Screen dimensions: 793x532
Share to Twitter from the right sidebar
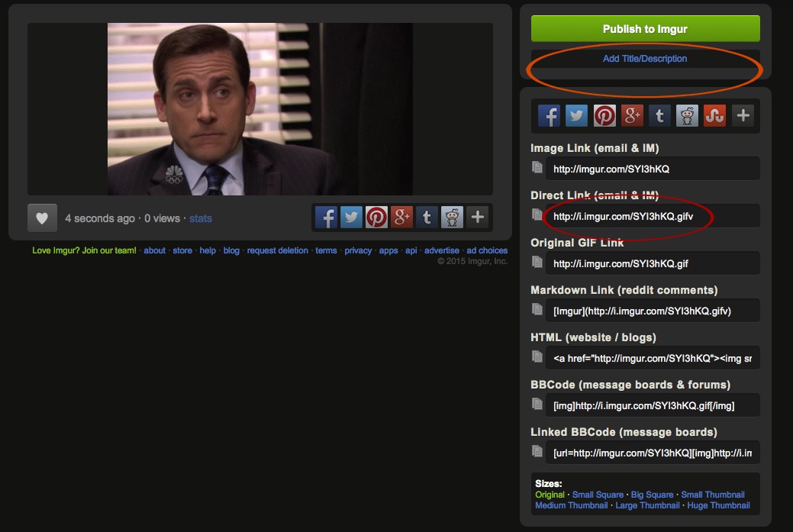pos(577,116)
